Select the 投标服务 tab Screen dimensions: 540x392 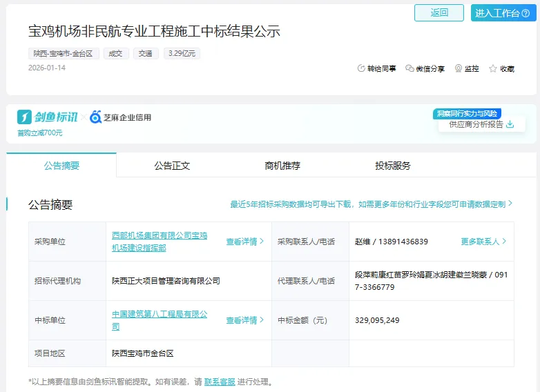tap(393, 166)
